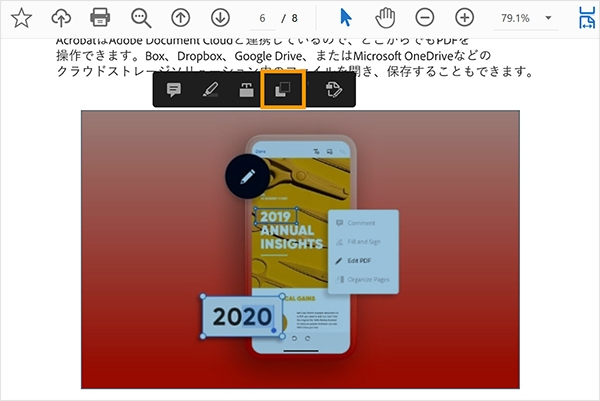Screen dimensions: 600x401
Task: Click the image in the PDF page
Action: tap(300, 249)
